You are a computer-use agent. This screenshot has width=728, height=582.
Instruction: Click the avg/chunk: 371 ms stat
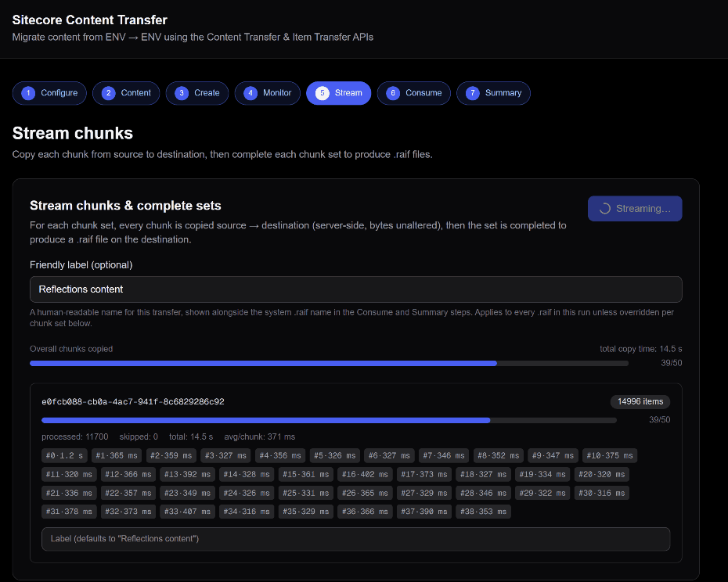pyautogui.click(x=260, y=436)
